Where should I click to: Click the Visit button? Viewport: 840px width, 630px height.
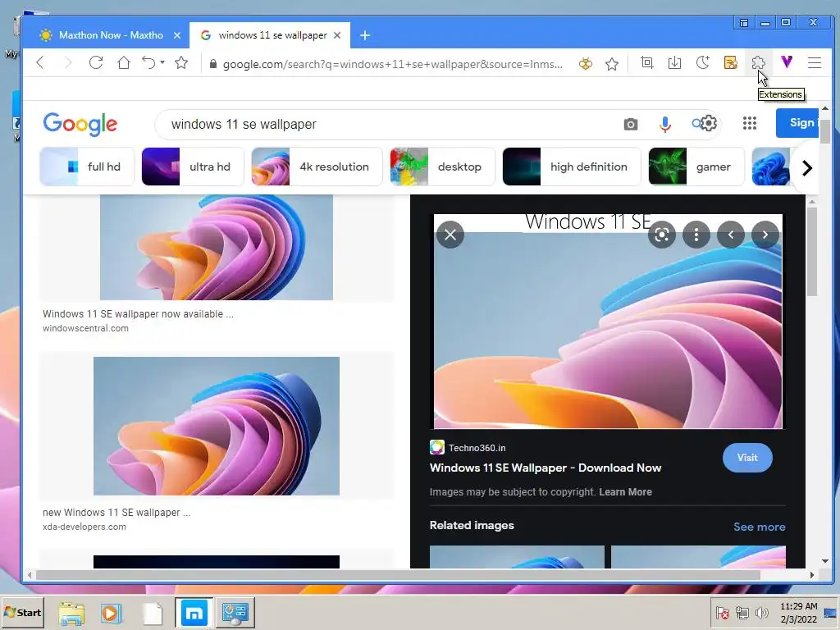click(747, 458)
